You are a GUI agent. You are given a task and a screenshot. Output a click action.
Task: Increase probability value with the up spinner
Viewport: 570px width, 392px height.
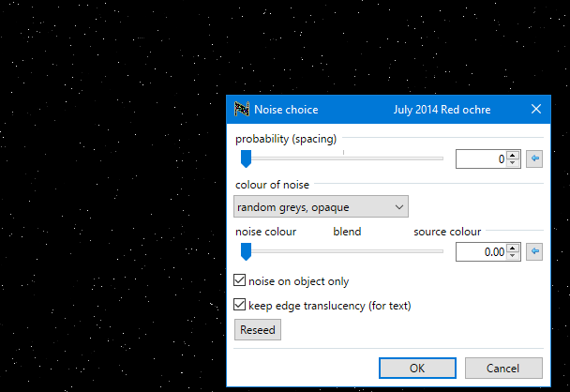(x=513, y=156)
